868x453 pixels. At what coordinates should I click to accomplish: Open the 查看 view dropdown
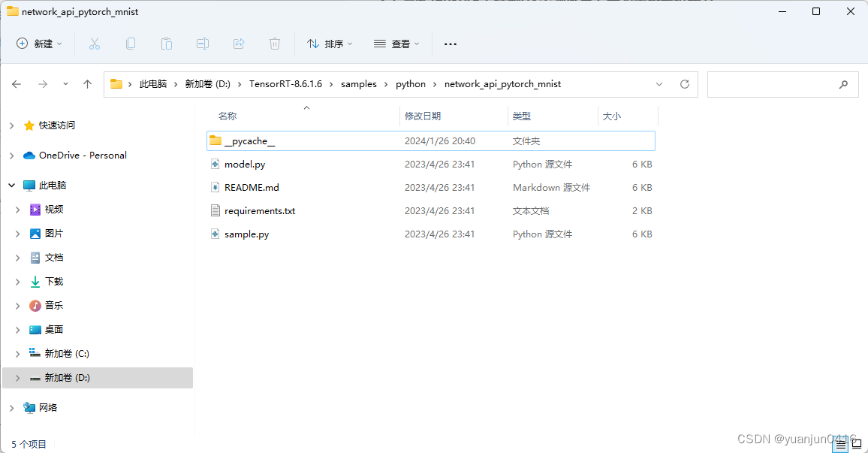tap(396, 44)
